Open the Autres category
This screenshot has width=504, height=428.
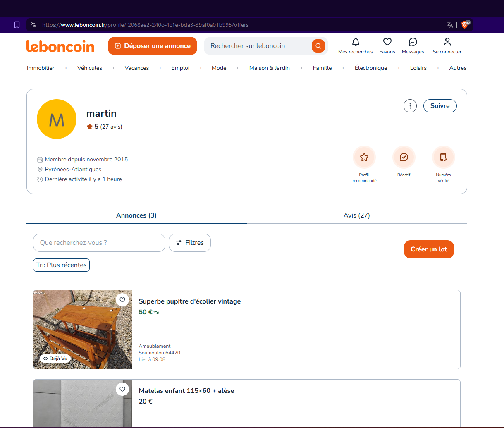tap(458, 68)
